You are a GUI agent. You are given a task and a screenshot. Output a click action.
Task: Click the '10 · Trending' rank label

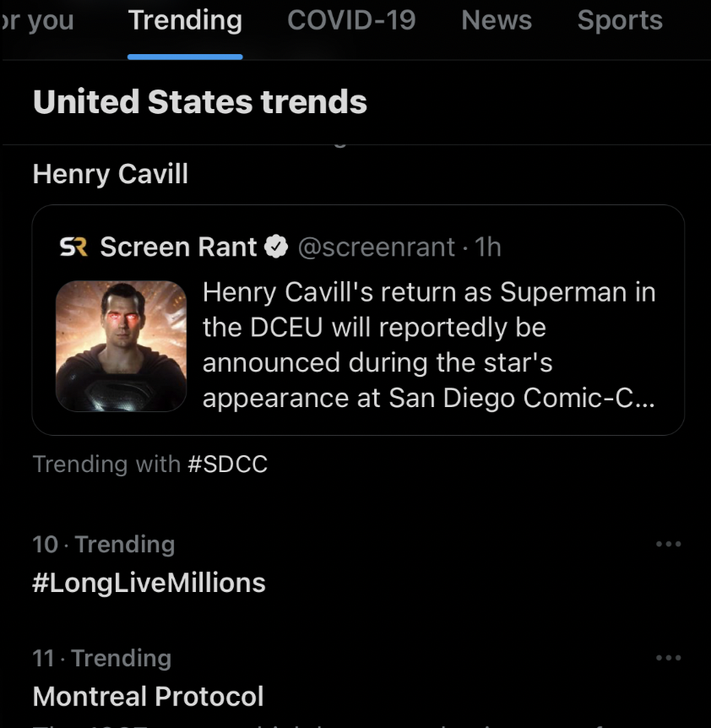click(103, 545)
